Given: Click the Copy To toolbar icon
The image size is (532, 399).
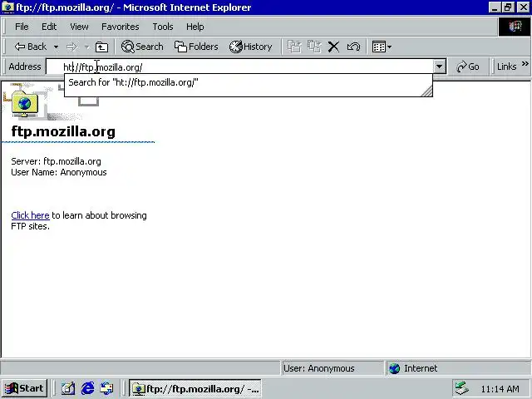Looking at the screenshot, I should pyautogui.click(x=314, y=47).
